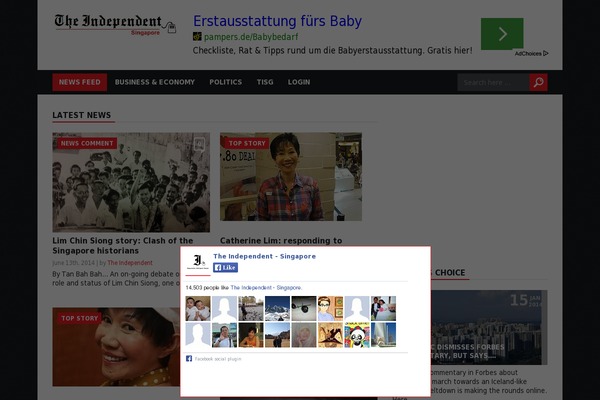Open Lim Chin Siong story headline
The height and width of the screenshot is (400, 600).
(x=122, y=246)
